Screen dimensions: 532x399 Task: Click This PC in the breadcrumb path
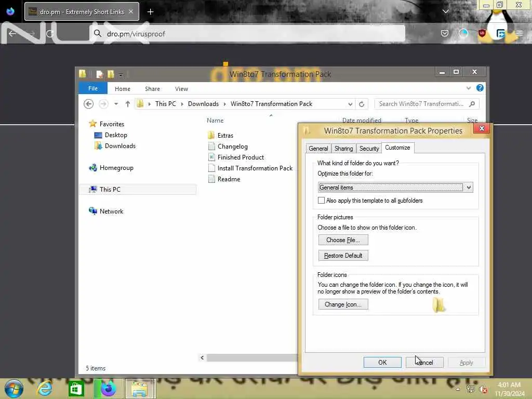click(166, 104)
